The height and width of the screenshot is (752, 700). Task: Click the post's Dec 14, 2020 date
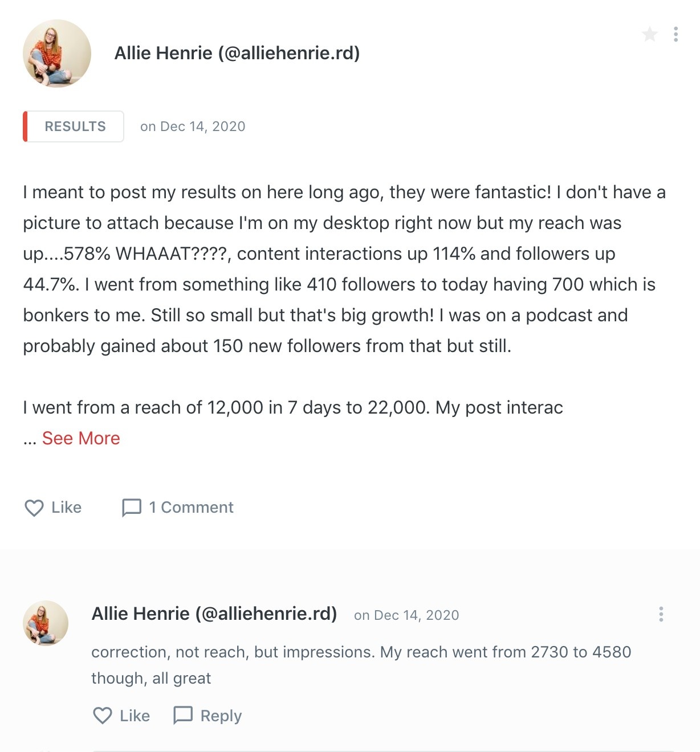pyautogui.click(x=193, y=126)
